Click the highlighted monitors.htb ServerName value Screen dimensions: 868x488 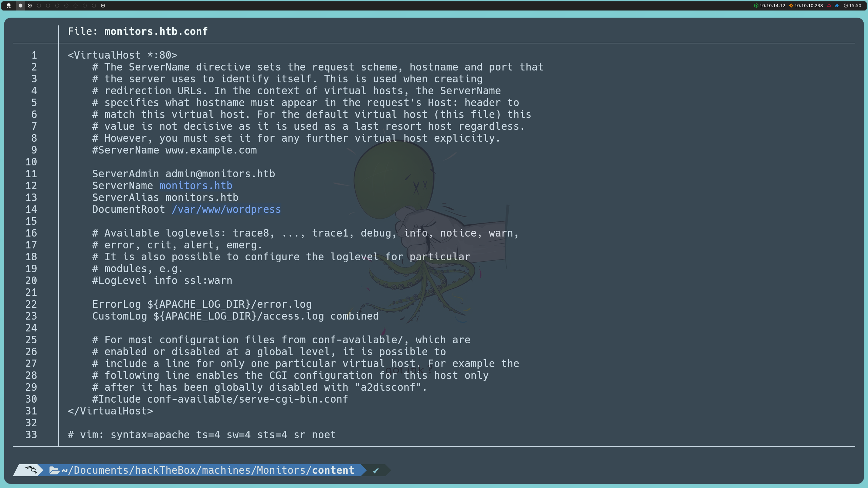coord(196,186)
